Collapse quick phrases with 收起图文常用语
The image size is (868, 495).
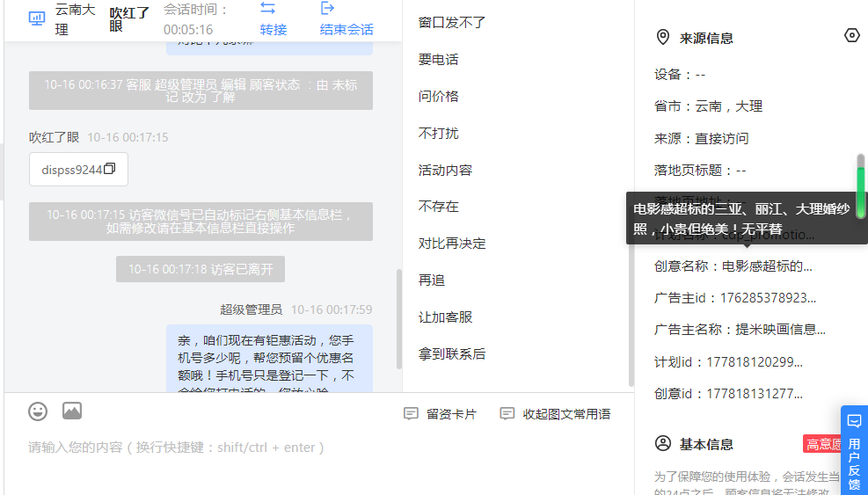[566, 414]
